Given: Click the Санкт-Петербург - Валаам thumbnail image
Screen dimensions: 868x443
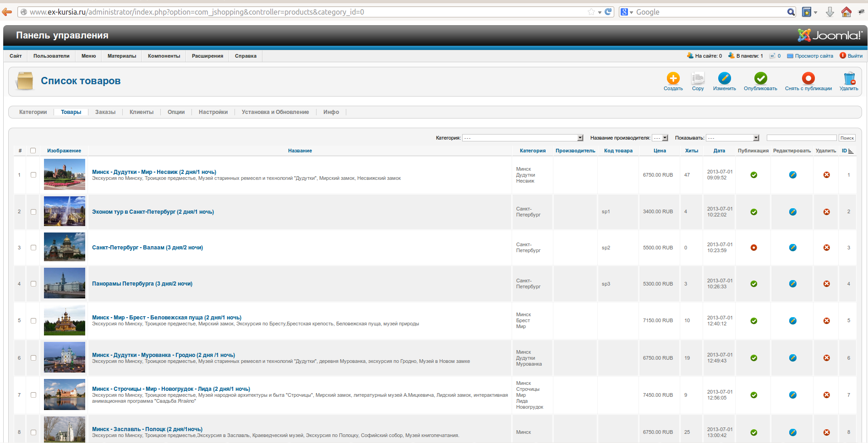Looking at the screenshot, I should point(65,247).
